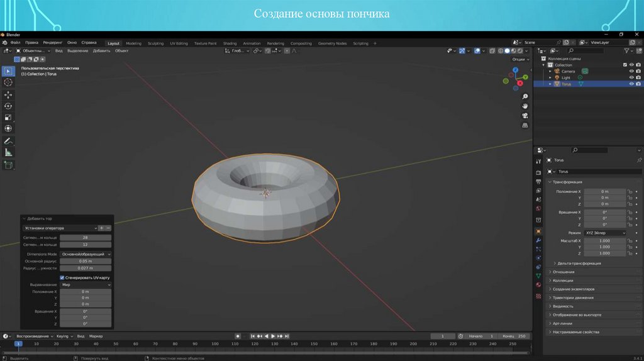Open the 'Выравнивание' dropdown set to Мир
644x361 pixels.
[86, 285]
